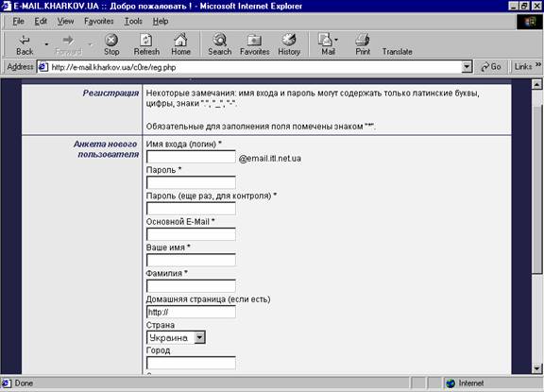Expand the Back history dropdown arrow
Image resolution: width=544 pixels, height=392 pixels.
pos(46,44)
